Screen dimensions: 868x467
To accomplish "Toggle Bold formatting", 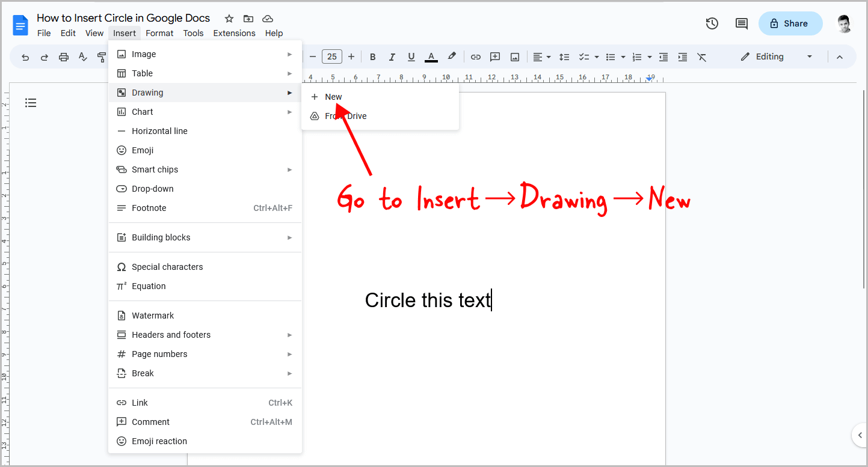I will tap(373, 57).
